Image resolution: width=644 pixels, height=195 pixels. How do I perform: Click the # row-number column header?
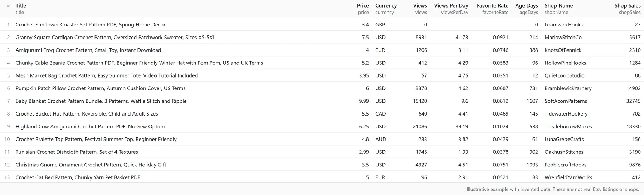(x=8, y=5)
